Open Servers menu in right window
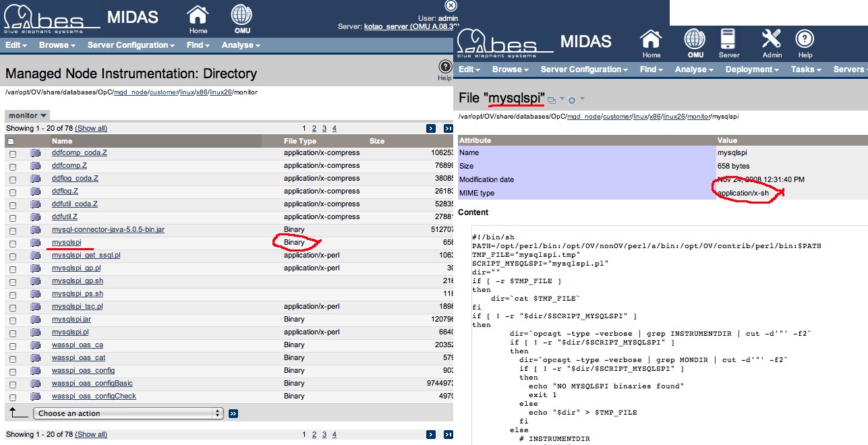Viewport: 868px width, 445px height. click(x=850, y=69)
